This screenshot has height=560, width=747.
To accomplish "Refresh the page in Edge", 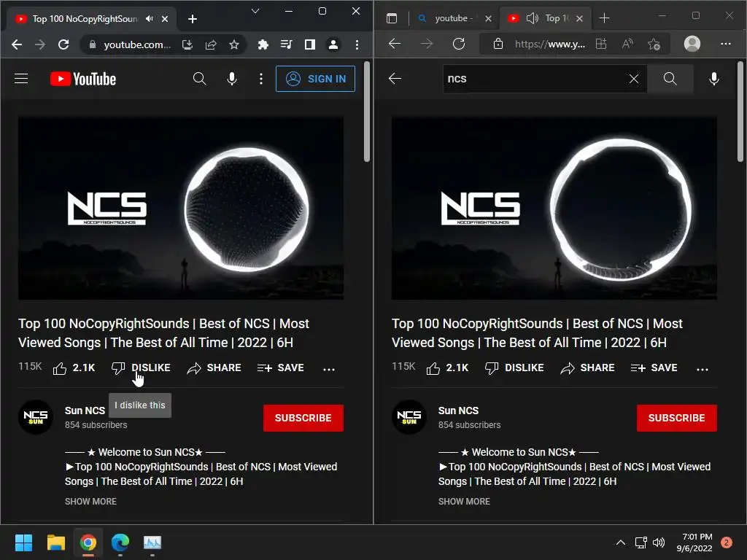I will point(459,44).
